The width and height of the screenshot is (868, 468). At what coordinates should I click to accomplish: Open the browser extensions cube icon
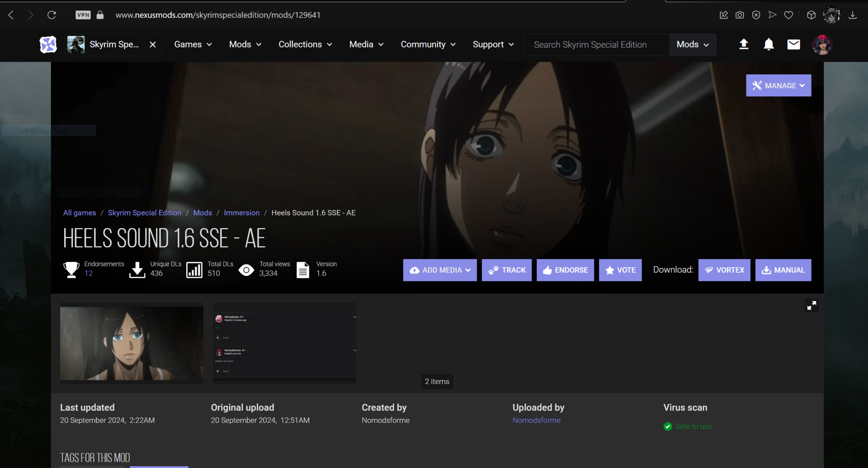(x=811, y=15)
